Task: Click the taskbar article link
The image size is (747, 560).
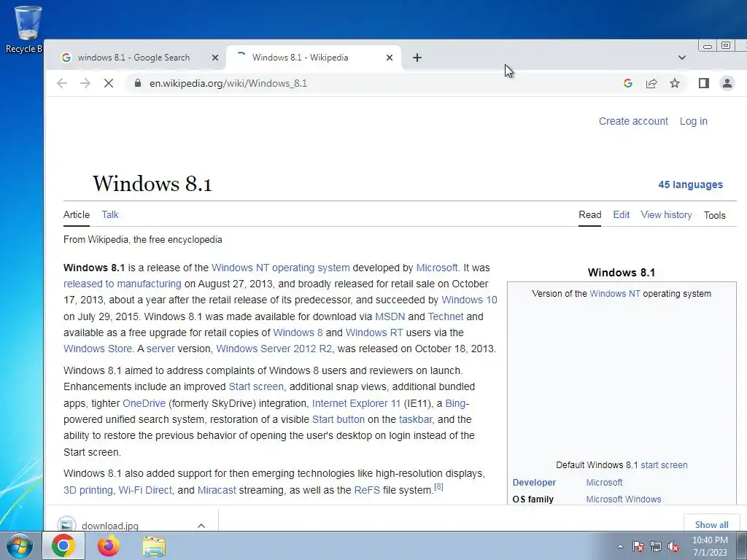Action: pos(415,419)
